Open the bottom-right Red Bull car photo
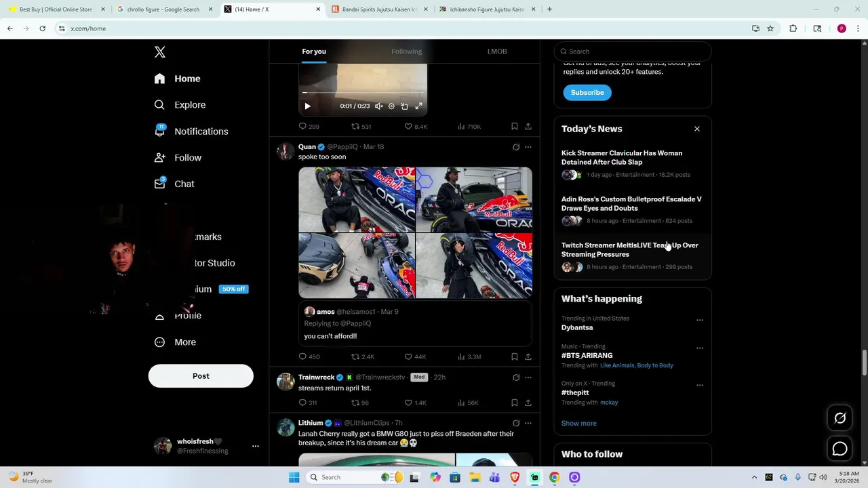 [x=474, y=266]
